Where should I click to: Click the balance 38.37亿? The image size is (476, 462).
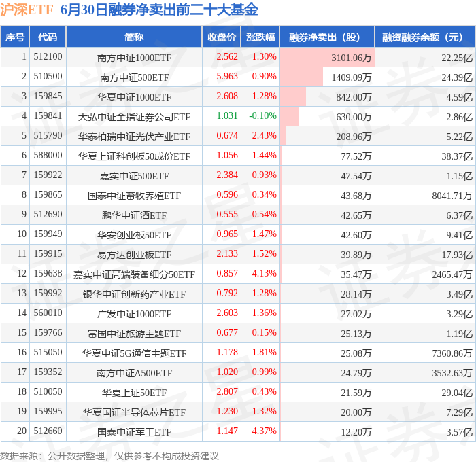[x=457, y=156]
